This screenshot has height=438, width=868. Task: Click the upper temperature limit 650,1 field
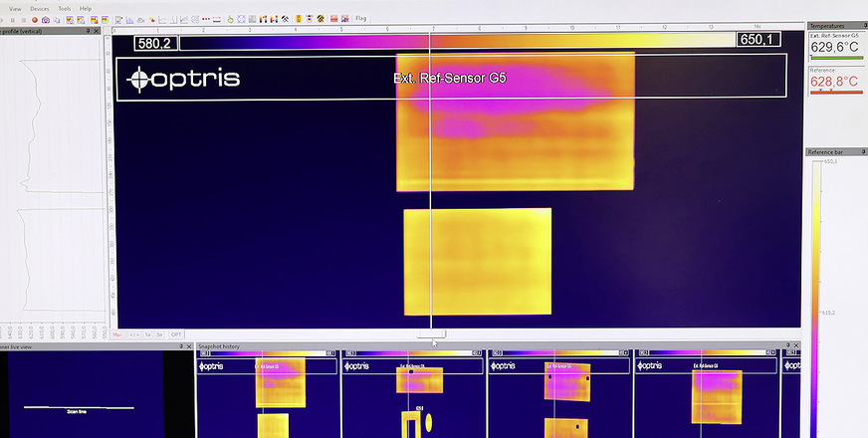(758, 41)
